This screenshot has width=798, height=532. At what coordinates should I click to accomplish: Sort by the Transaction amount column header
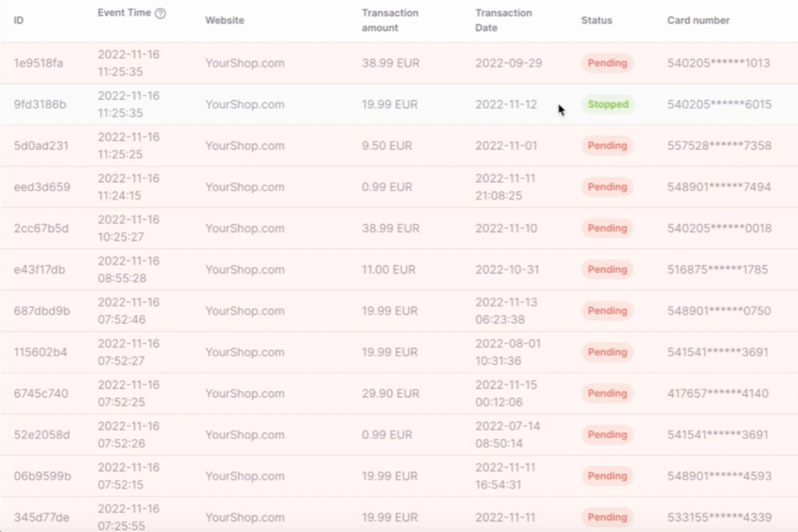click(390, 20)
